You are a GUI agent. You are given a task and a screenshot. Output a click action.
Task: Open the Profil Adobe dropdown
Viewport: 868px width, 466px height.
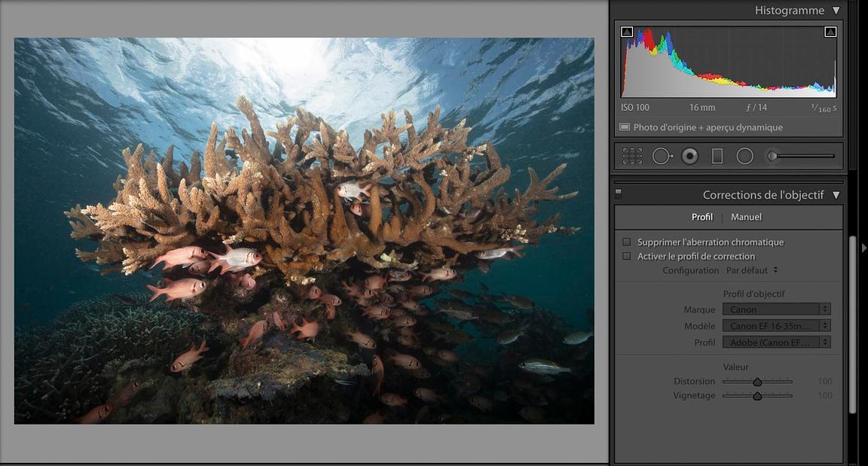pyautogui.click(x=776, y=343)
